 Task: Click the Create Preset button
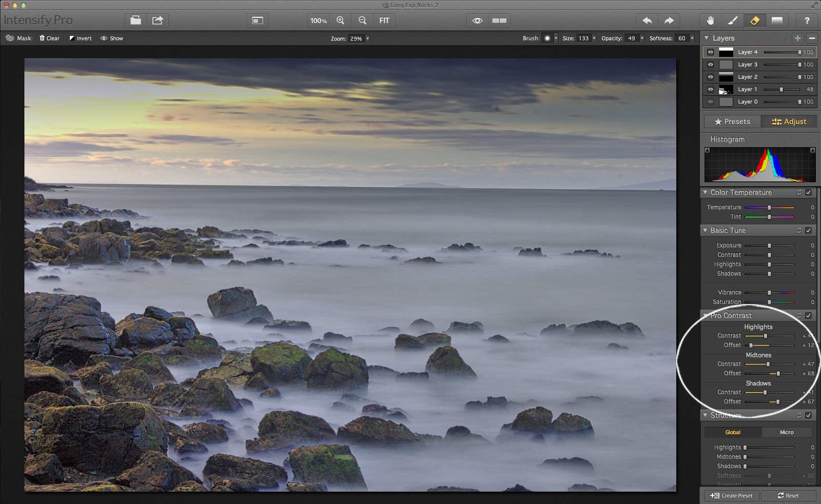[731, 496]
